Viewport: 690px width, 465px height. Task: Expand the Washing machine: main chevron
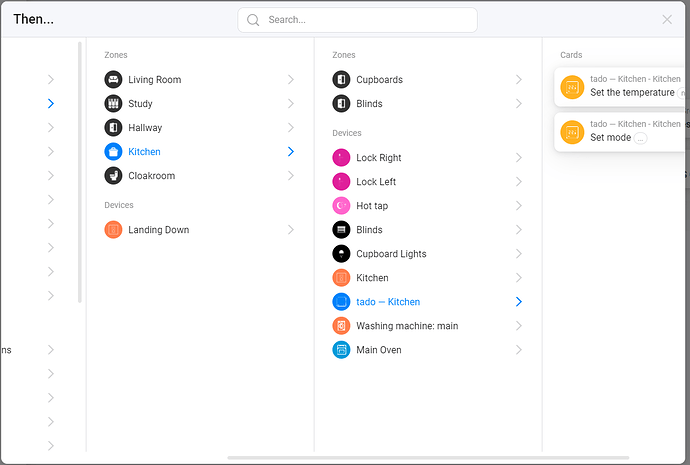pyautogui.click(x=519, y=326)
